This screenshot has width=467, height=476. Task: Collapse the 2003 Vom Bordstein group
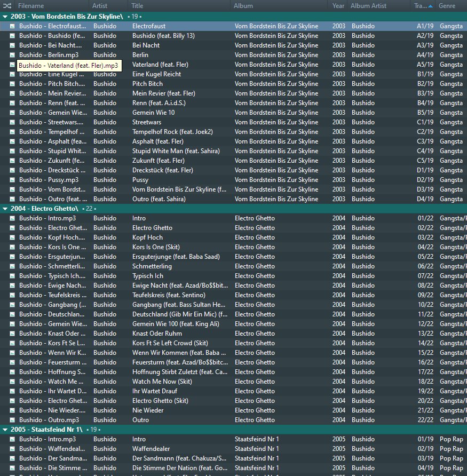tap(5, 17)
